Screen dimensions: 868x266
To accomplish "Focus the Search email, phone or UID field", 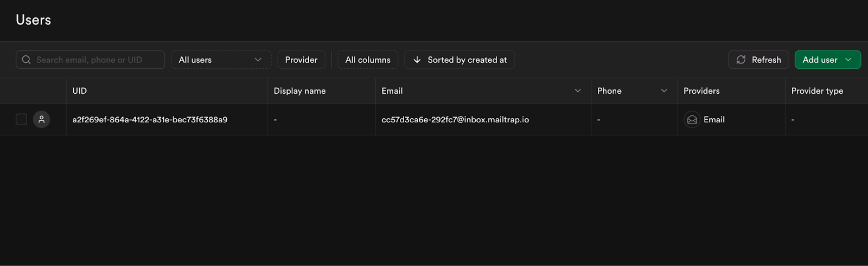I will pyautogui.click(x=90, y=60).
